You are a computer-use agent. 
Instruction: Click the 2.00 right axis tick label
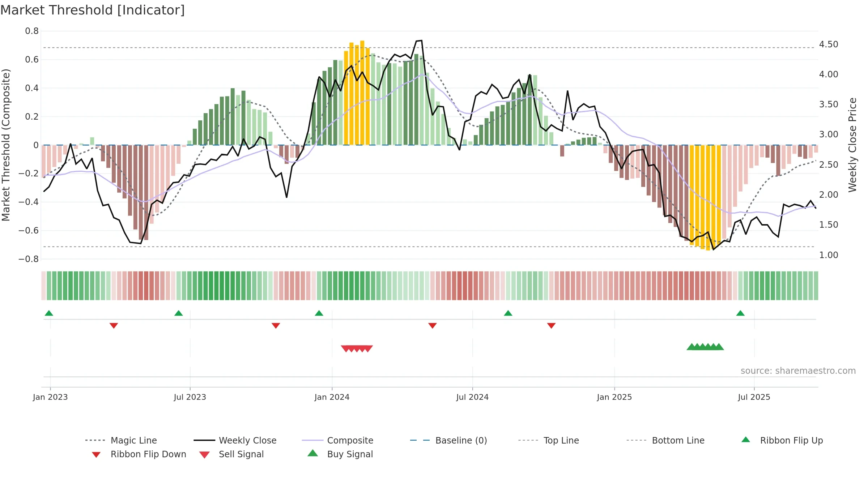829,195
